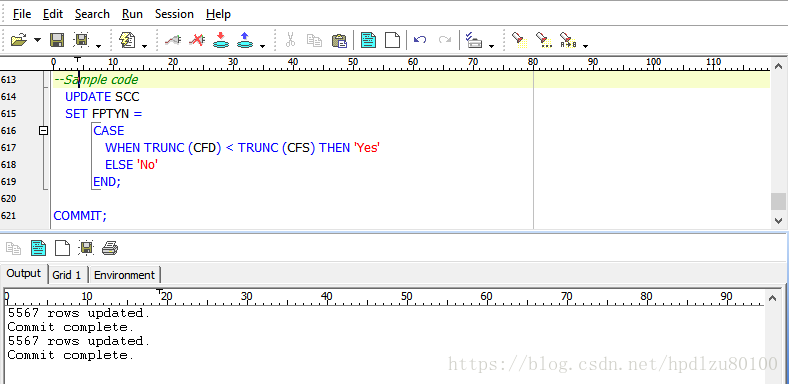This screenshot has height=384, width=789.
Task: Click the ELSE 'No' line
Action: (131, 165)
